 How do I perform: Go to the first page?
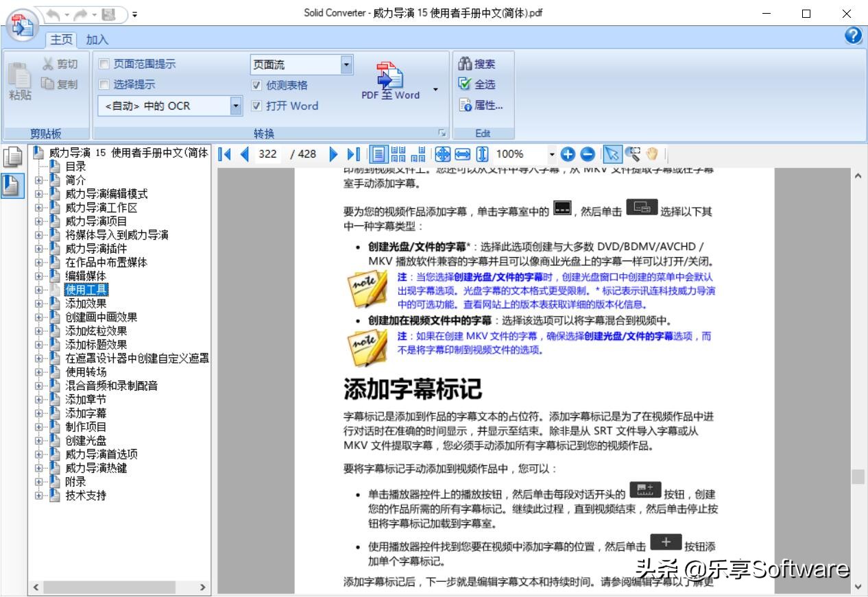tap(224, 154)
